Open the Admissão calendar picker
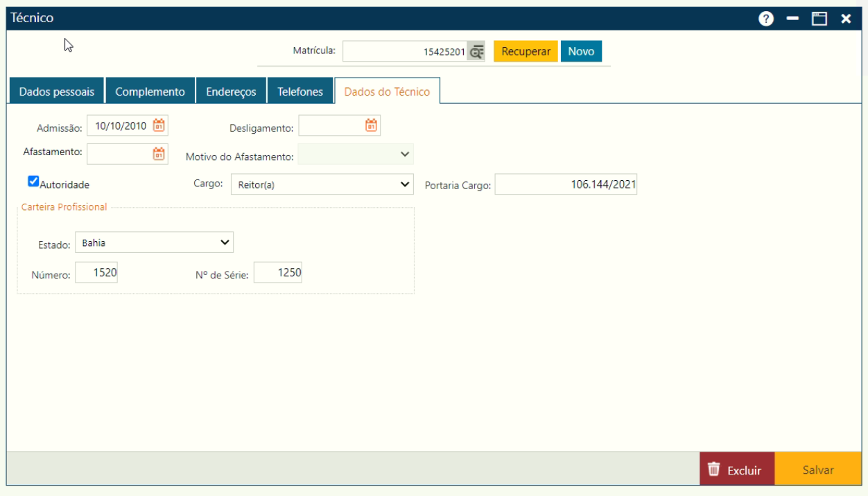The image size is (868, 496). [x=159, y=125]
